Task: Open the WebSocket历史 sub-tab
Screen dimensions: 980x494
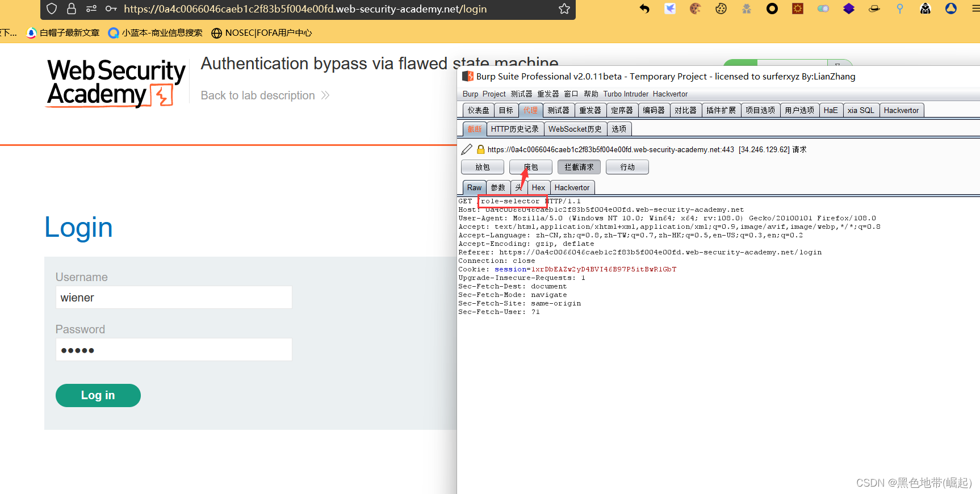Action: pyautogui.click(x=575, y=129)
